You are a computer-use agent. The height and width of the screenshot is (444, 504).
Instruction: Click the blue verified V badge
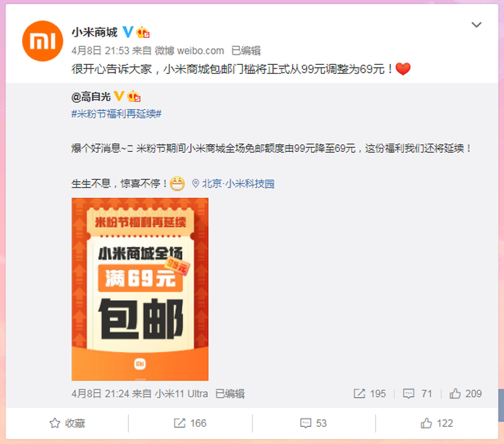click(128, 32)
